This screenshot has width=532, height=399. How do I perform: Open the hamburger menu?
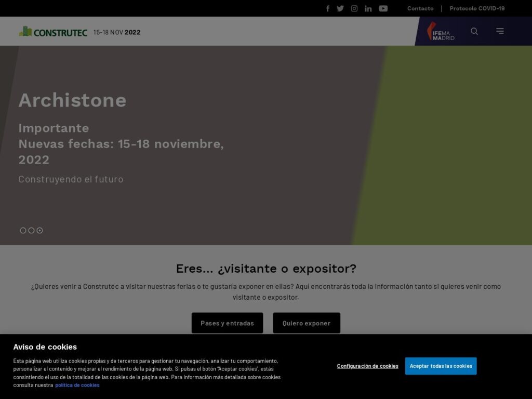pos(500,31)
